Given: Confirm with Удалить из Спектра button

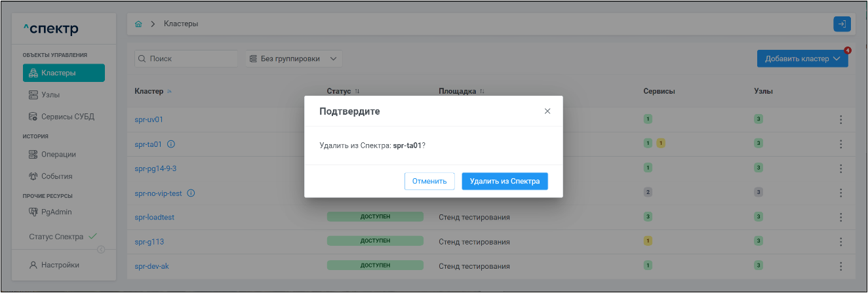Looking at the screenshot, I should (504, 182).
